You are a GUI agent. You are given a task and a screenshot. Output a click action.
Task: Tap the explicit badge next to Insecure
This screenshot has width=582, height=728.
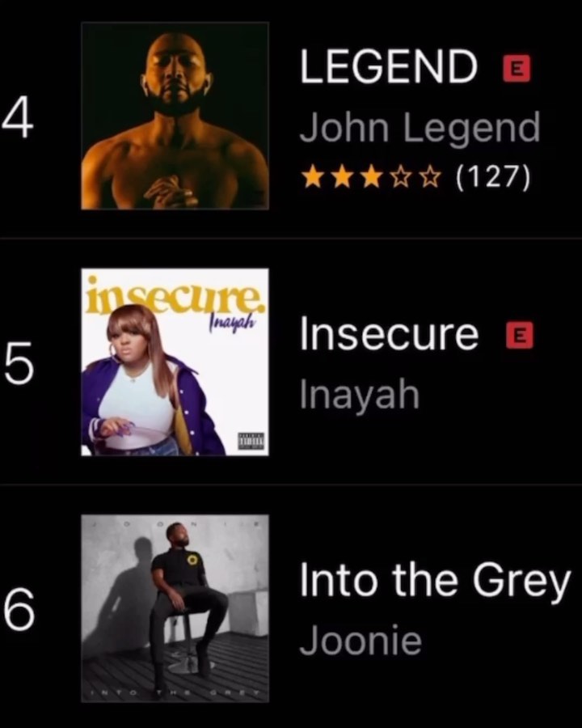pyautogui.click(x=521, y=335)
